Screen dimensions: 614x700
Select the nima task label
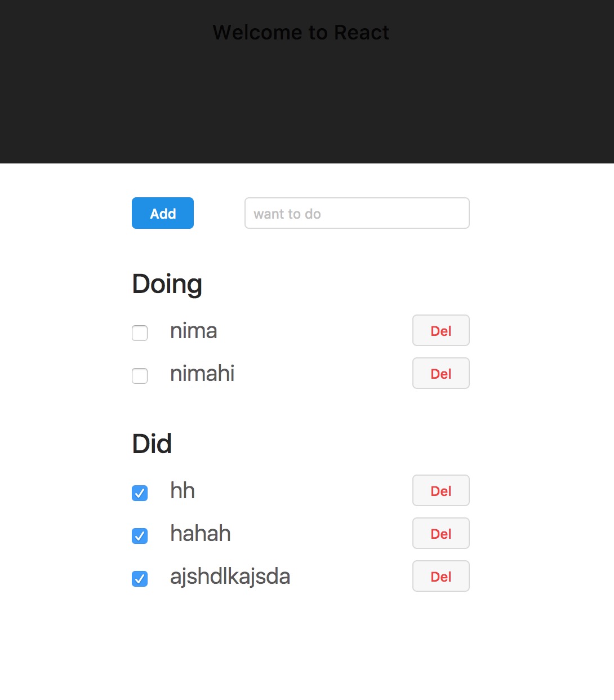[193, 331]
